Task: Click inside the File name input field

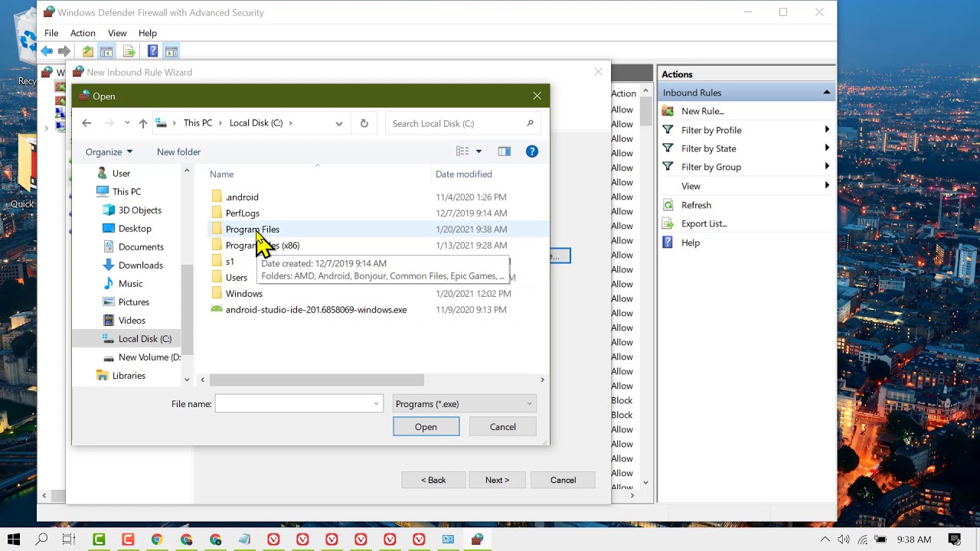Action: (x=293, y=404)
